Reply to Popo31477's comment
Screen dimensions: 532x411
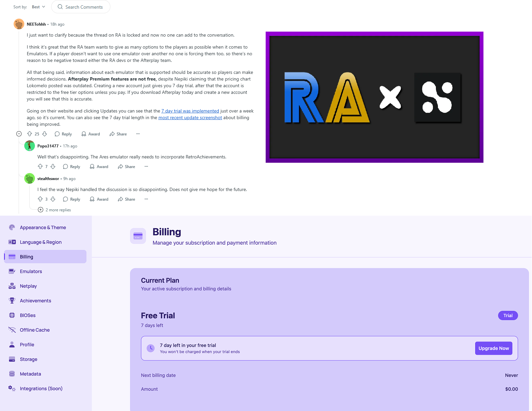coord(71,167)
